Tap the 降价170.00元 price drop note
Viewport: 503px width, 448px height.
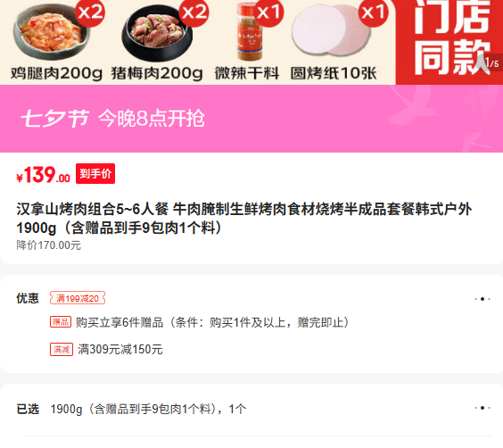pos(48,245)
